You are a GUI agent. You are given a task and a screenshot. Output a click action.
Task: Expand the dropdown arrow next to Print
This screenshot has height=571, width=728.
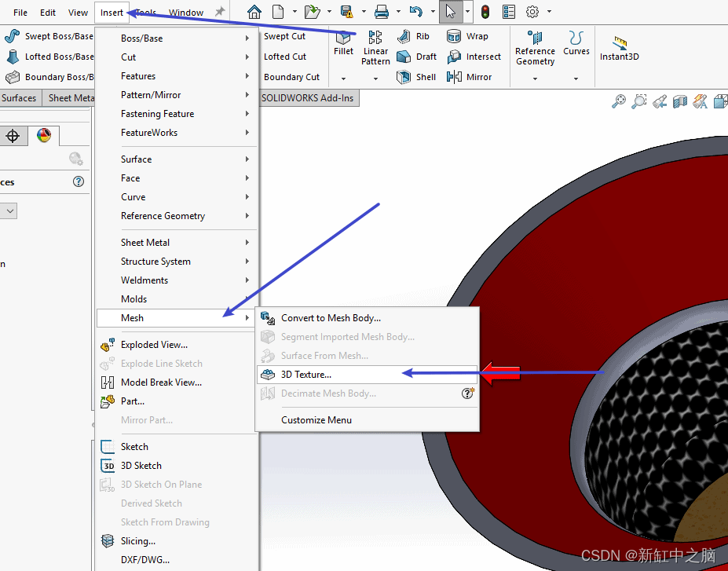(x=398, y=12)
